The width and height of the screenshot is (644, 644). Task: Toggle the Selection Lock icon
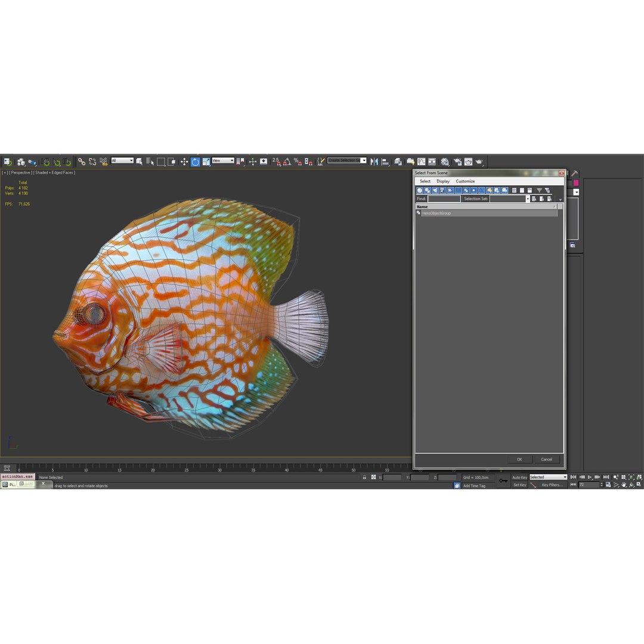click(364, 477)
